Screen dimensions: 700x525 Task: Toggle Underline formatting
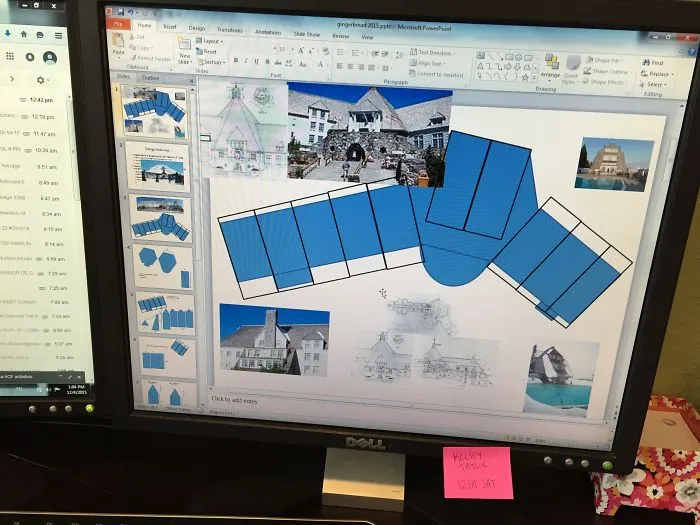point(256,62)
